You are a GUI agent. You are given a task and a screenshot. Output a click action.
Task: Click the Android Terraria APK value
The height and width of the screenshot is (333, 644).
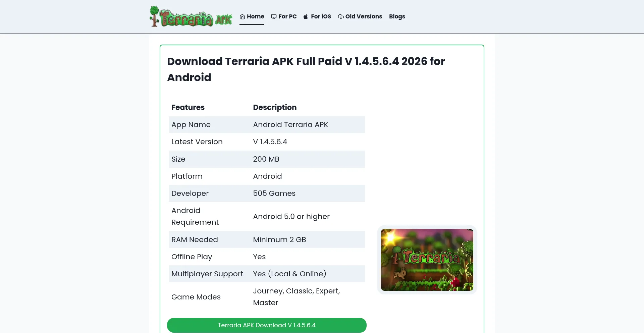pyautogui.click(x=290, y=125)
